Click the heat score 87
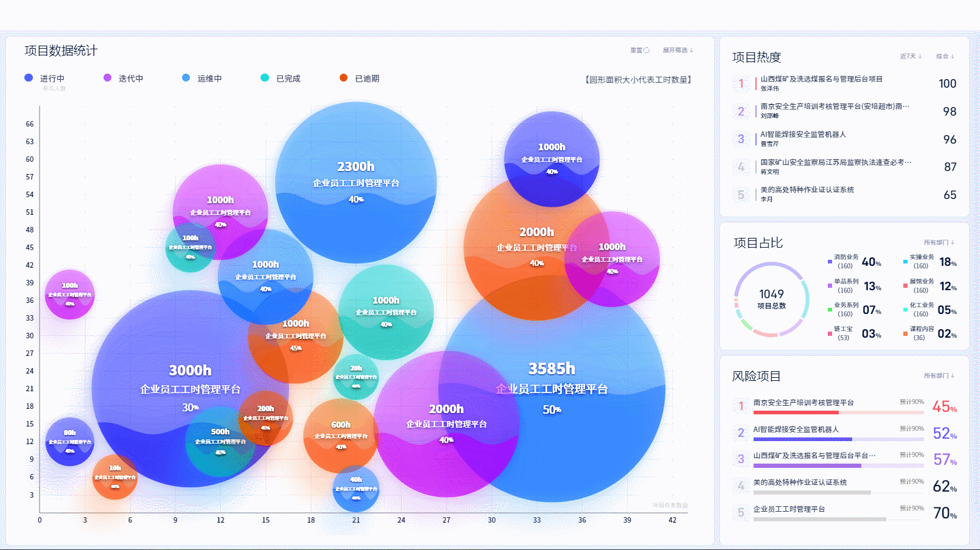The image size is (980, 550). pyautogui.click(x=950, y=167)
